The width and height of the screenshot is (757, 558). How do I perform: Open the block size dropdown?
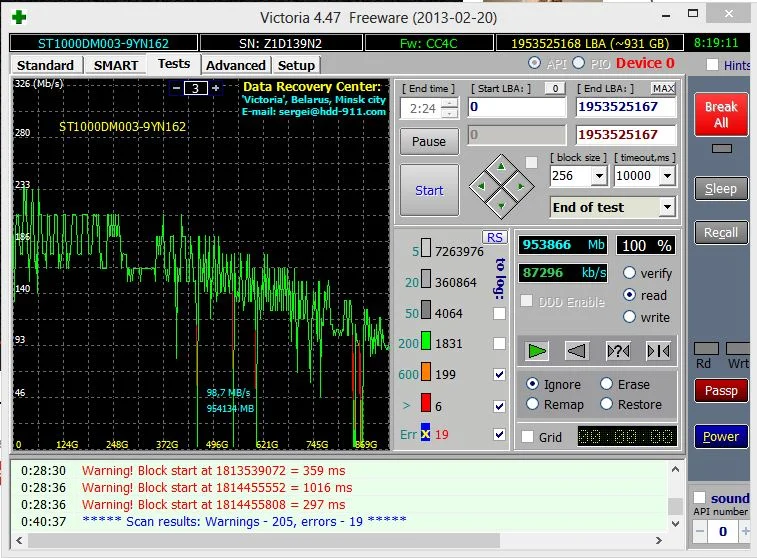pos(599,176)
